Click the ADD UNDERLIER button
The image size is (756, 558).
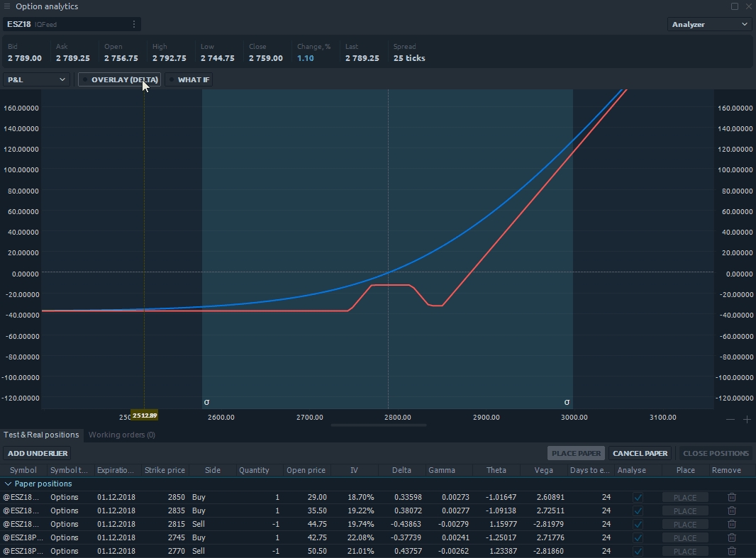tap(38, 453)
